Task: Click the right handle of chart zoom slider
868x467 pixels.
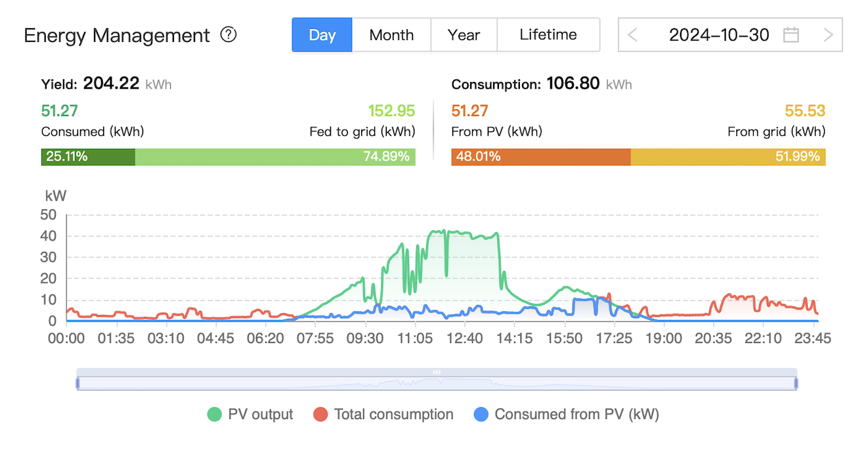Action: tap(796, 383)
